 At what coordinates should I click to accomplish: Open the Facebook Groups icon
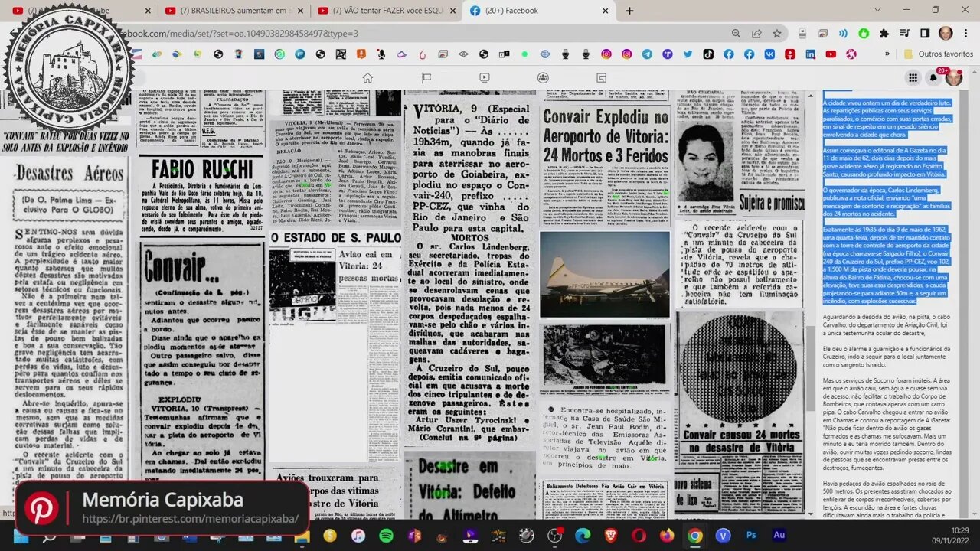click(x=543, y=77)
